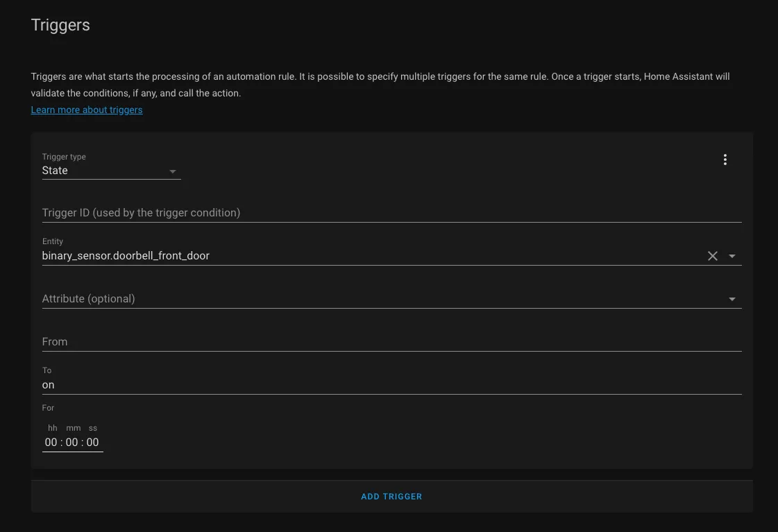The height and width of the screenshot is (532, 778).
Task: Click the Triggers page heading
Action: [x=60, y=25]
